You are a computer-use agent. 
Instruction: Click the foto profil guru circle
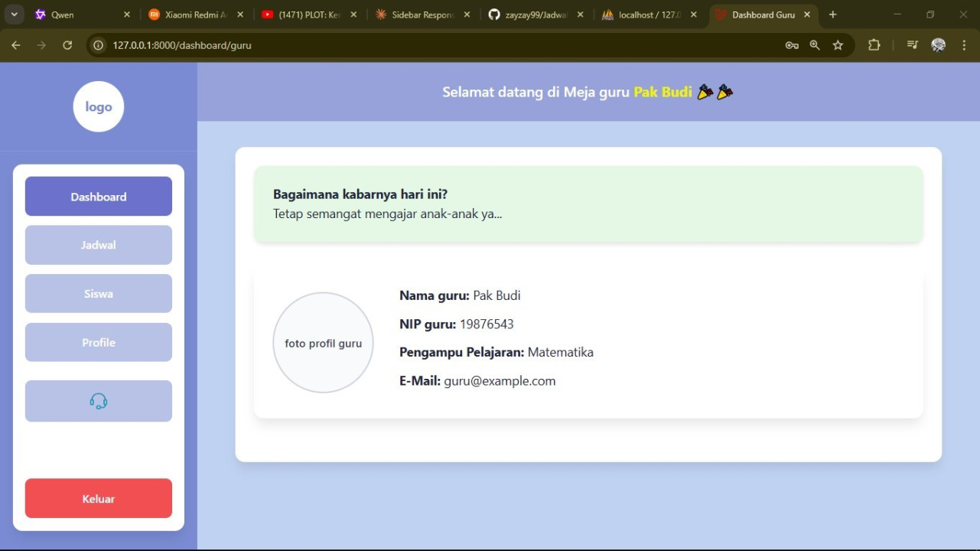tap(323, 343)
